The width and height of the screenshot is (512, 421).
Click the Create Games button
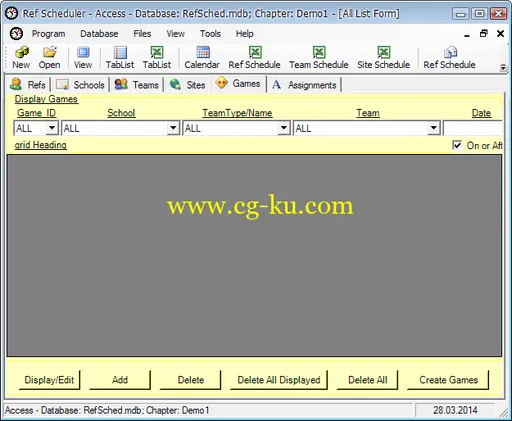pos(448,380)
